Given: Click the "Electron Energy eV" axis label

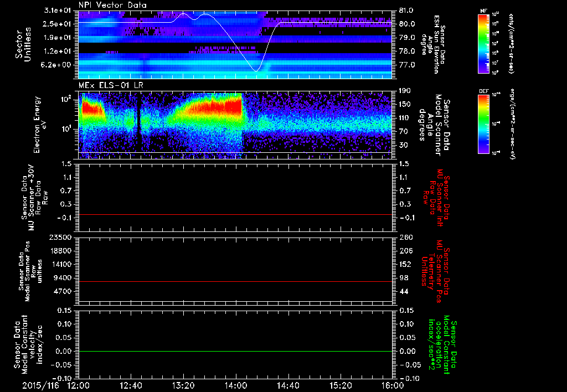Looking at the screenshot, I should pos(39,125).
